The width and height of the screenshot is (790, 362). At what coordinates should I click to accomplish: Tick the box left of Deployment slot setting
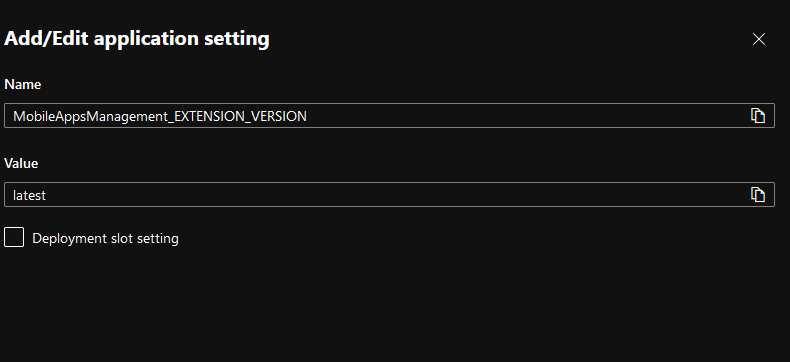pyautogui.click(x=14, y=237)
